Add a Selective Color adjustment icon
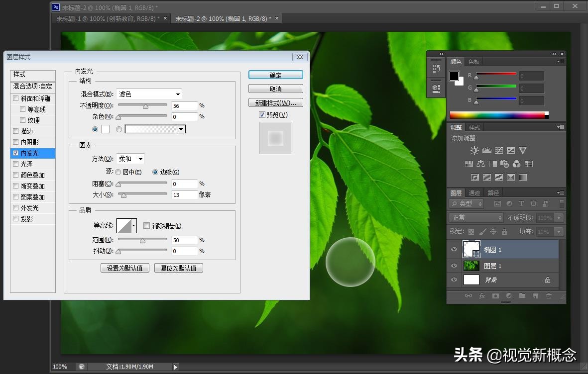 (511, 177)
